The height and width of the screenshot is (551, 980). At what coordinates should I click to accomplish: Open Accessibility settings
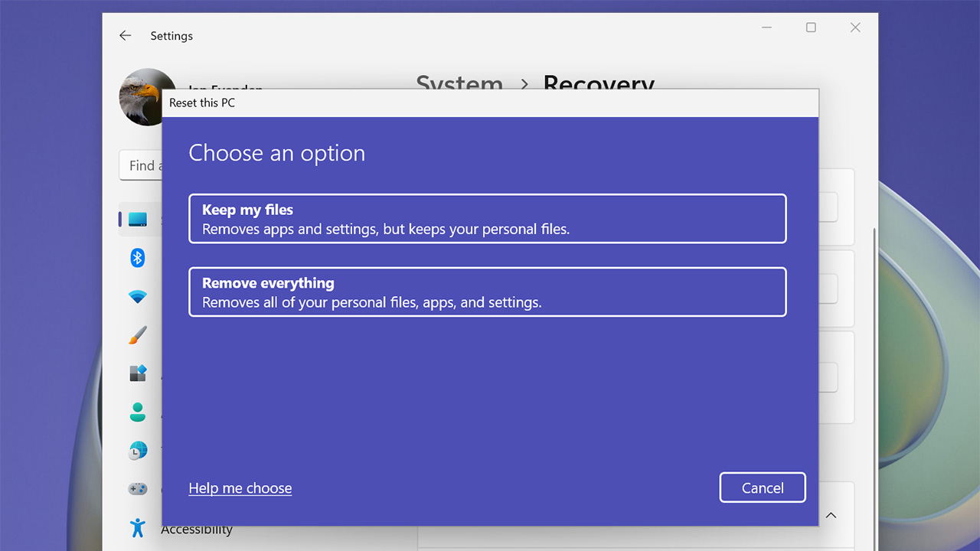pyautogui.click(x=139, y=527)
